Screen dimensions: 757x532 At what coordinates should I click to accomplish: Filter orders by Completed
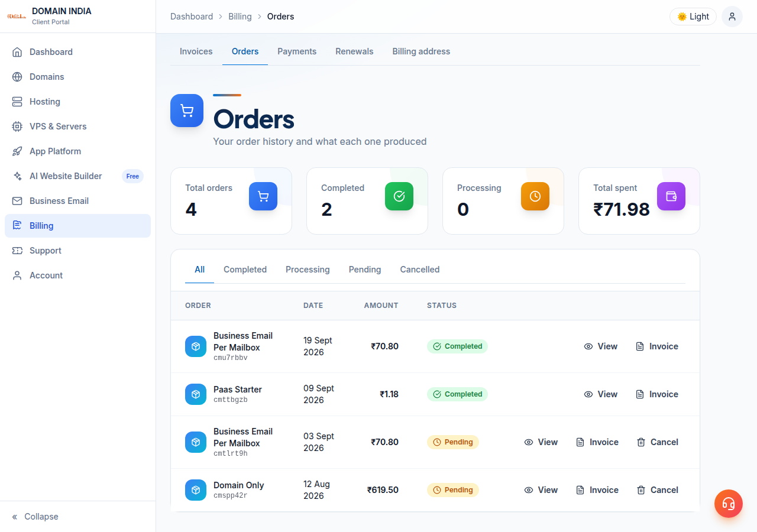point(245,270)
